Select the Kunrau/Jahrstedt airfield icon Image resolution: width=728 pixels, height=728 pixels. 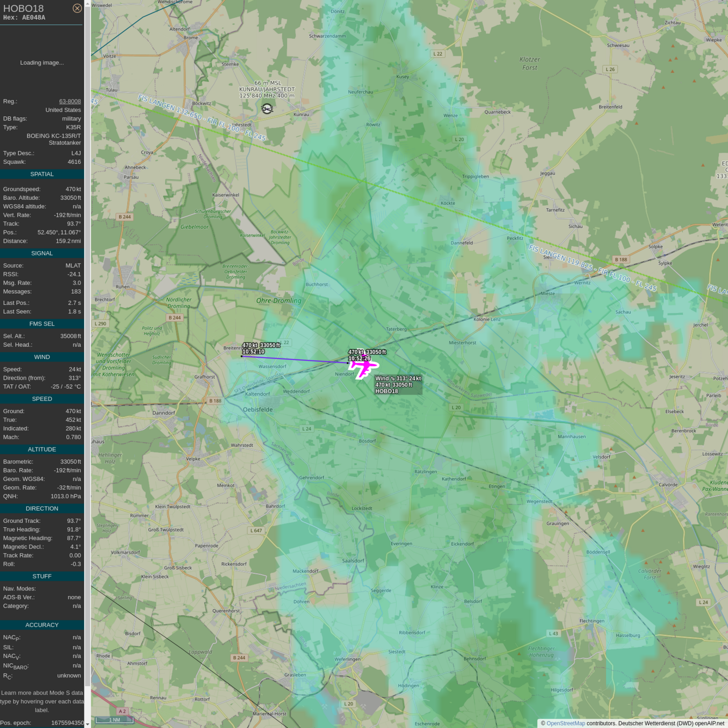(x=267, y=108)
